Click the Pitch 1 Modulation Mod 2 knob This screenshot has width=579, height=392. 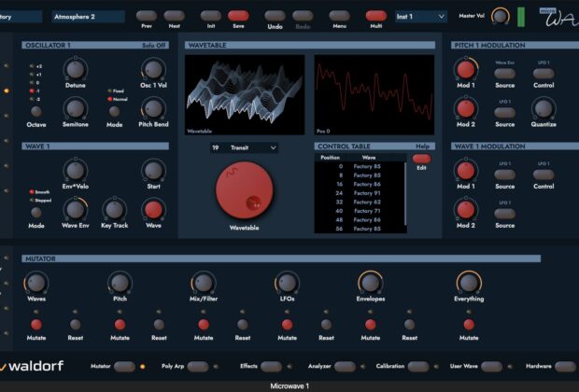(466, 109)
